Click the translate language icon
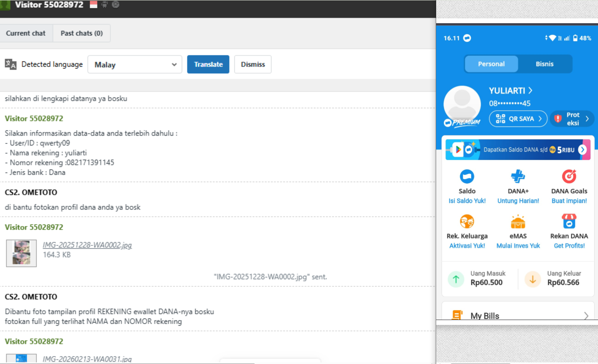Viewport: 598px width, 364px height. tap(11, 64)
